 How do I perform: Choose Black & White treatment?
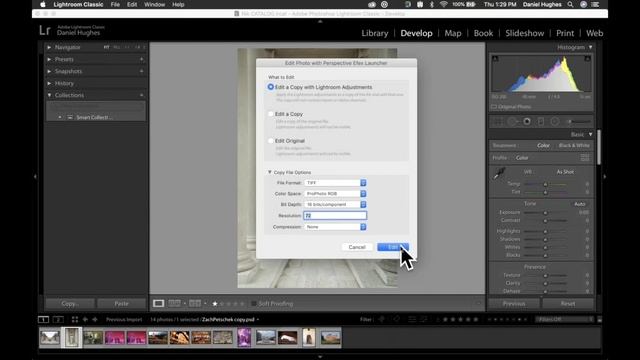[x=574, y=145]
